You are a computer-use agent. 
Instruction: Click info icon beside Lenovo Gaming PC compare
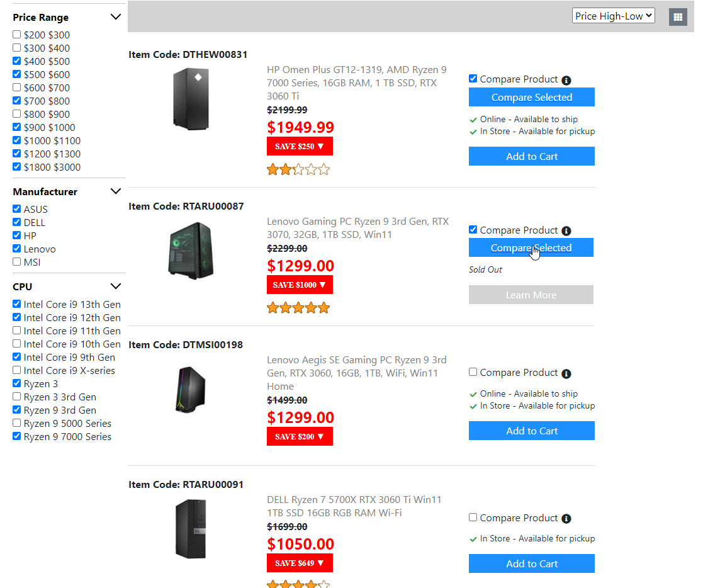(566, 231)
